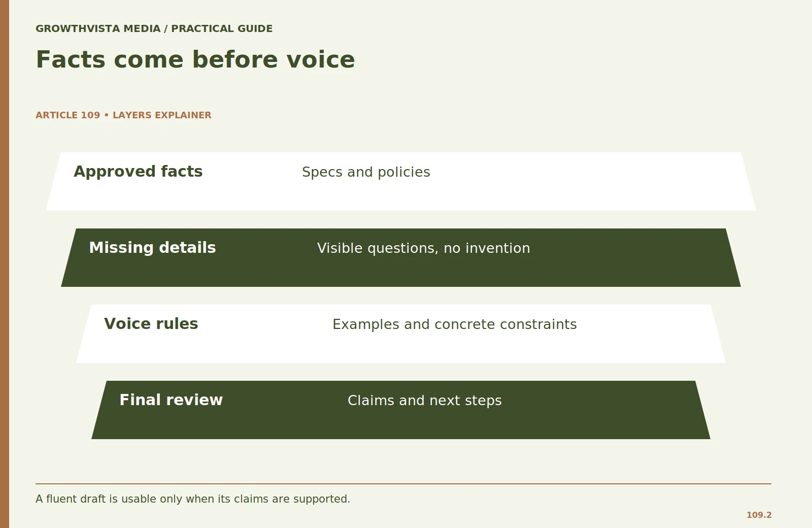Screen dimensions: 812x528
Task: Click the 'Final review' layer heading
Action: pyautogui.click(x=171, y=400)
